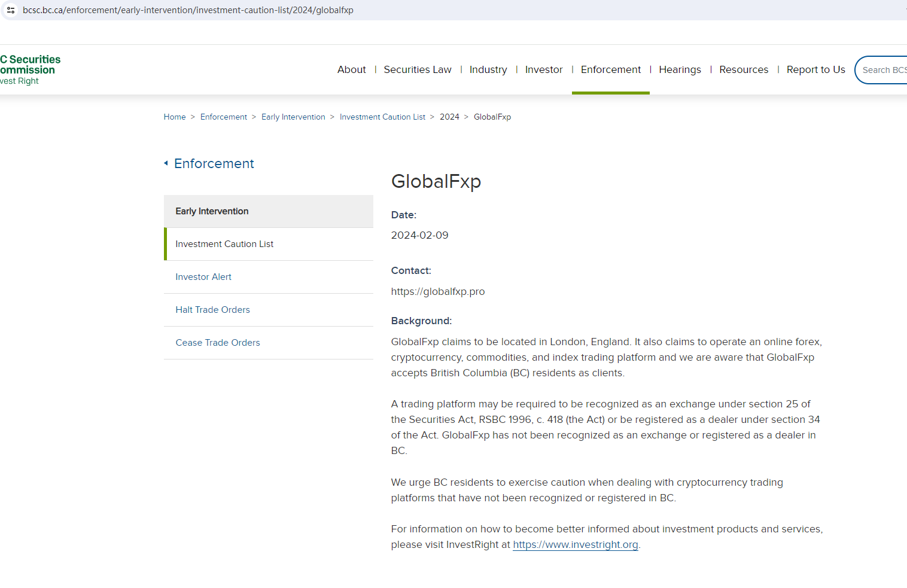Click the site info icon in address bar
907x588 pixels.
[11, 10]
